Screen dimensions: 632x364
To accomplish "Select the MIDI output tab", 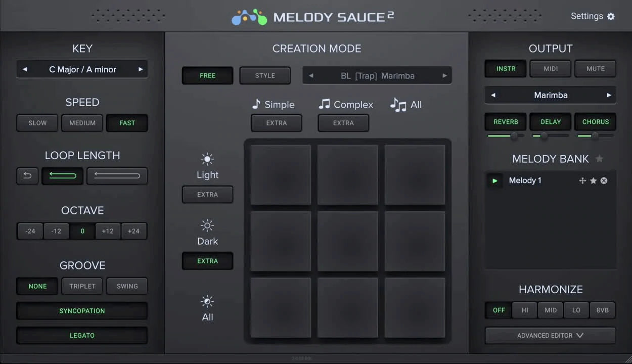I will (x=550, y=68).
